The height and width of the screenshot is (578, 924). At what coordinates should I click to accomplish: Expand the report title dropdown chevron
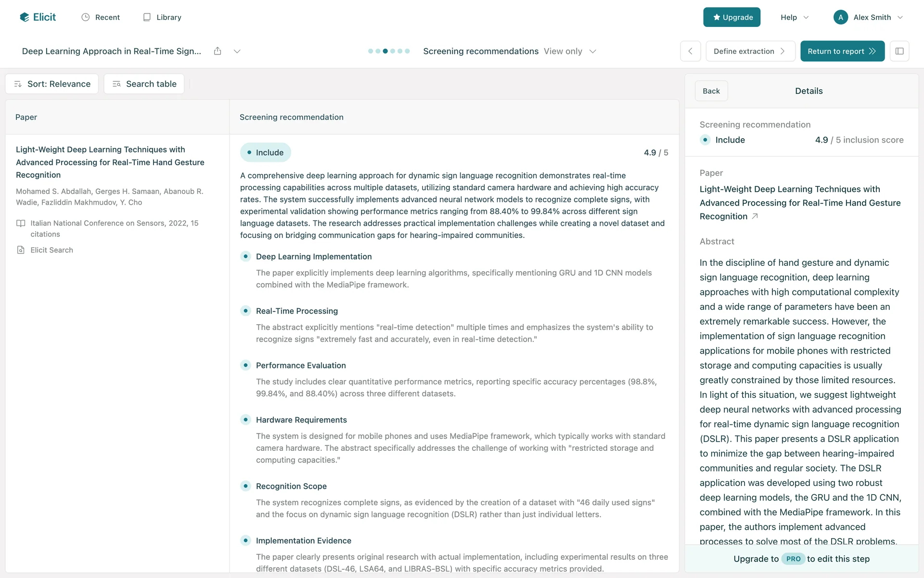(237, 51)
